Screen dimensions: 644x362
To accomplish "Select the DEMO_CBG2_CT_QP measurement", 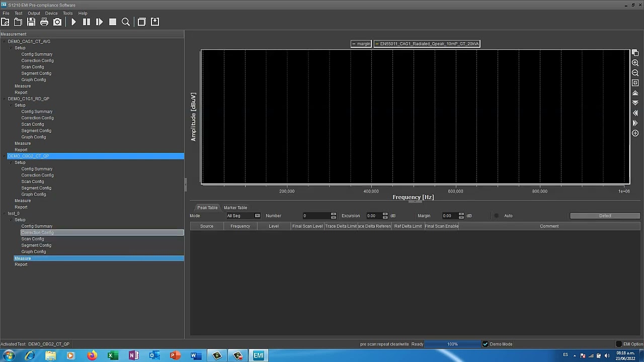I will click(x=96, y=156).
